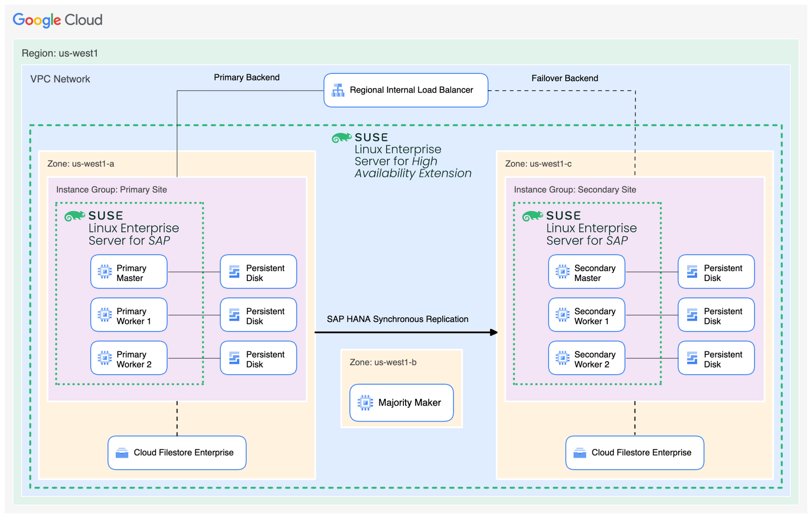
Task: Click the Instance Group: Secondary Site label
Action: pos(575,190)
